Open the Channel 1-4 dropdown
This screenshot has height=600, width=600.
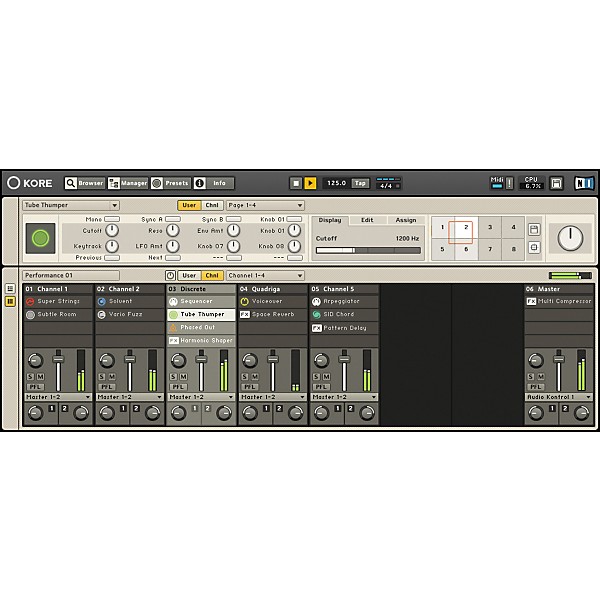point(265,276)
